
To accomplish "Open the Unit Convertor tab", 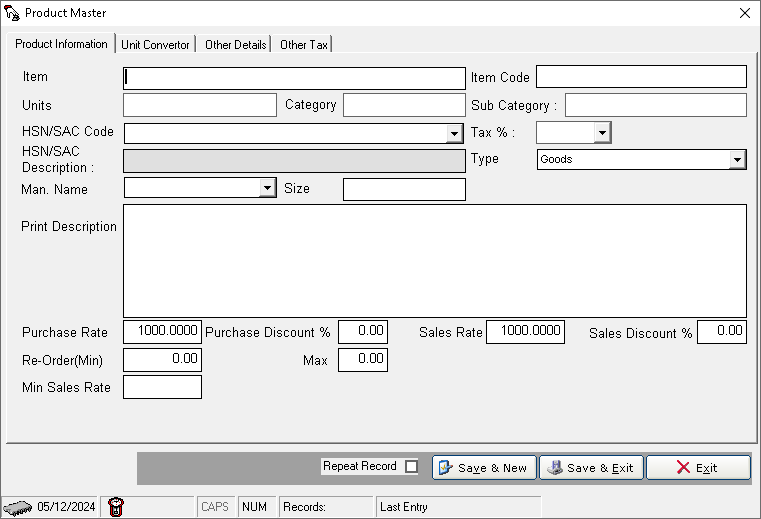I will (x=155, y=45).
